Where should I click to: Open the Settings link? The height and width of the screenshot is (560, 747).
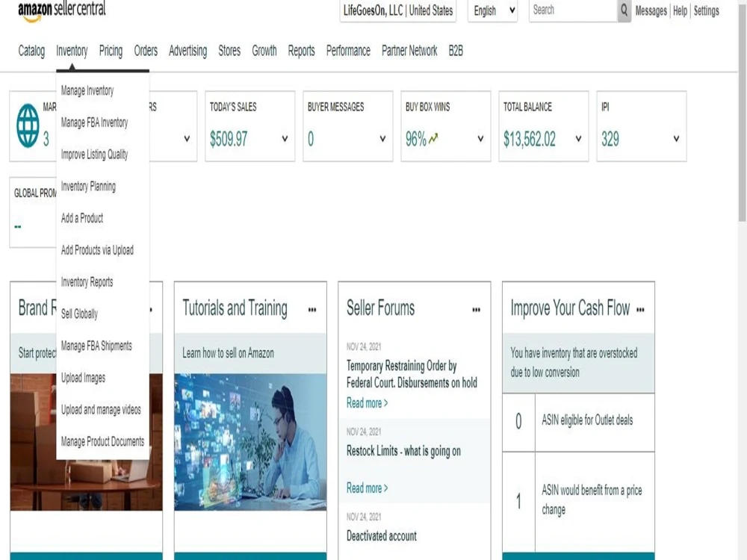click(706, 10)
